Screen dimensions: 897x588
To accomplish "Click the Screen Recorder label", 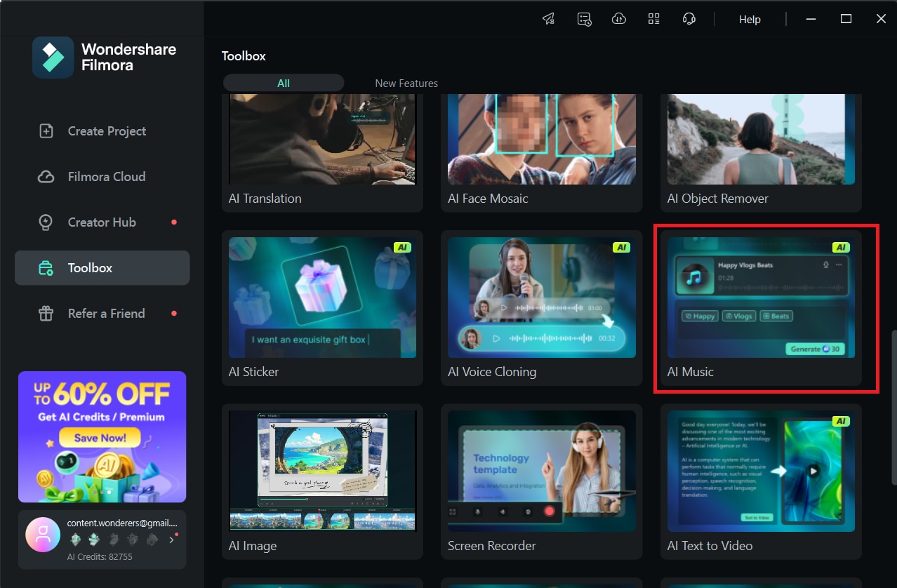I will coord(492,545).
